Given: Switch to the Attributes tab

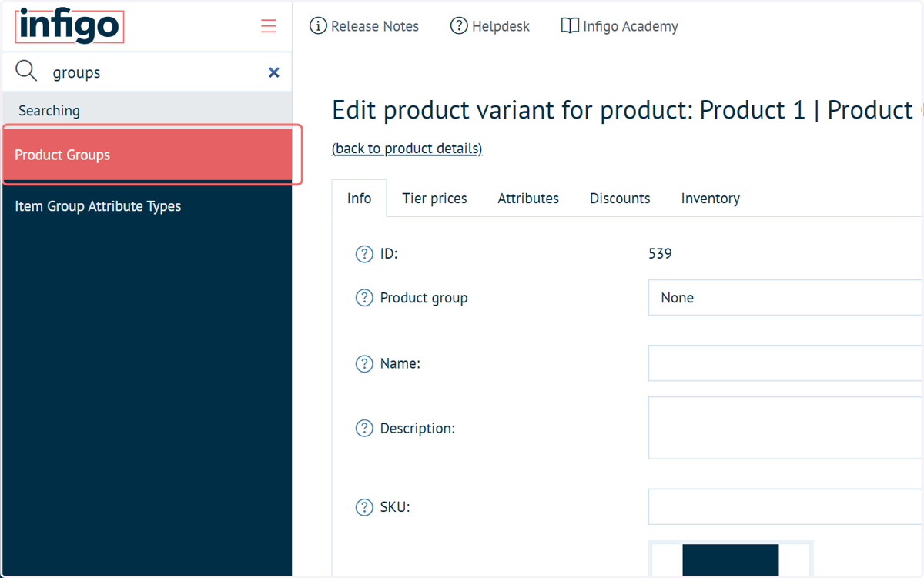Looking at the screenshot, I should (x=528, y=199).
